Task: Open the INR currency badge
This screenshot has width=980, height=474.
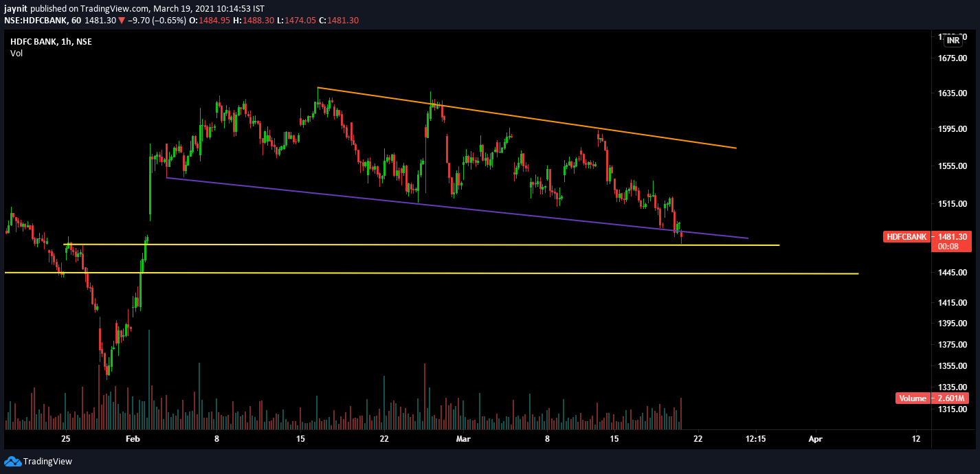Action: [x=953, y=41]
